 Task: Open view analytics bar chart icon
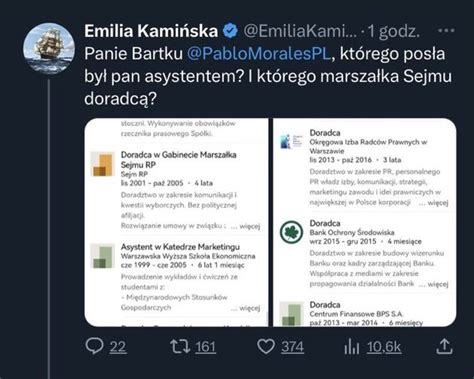[352, 346]
